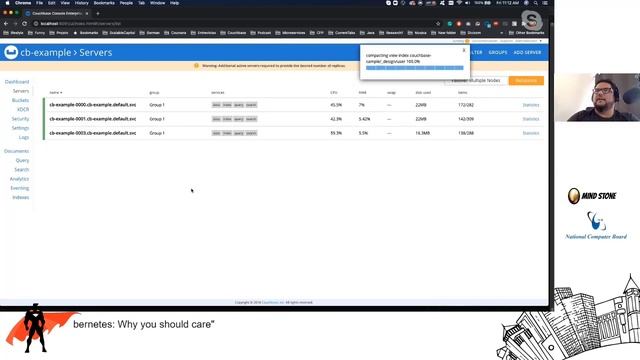Expand the cb-example-0001 server row
640x360 pixels.
(x=293, y=119)
